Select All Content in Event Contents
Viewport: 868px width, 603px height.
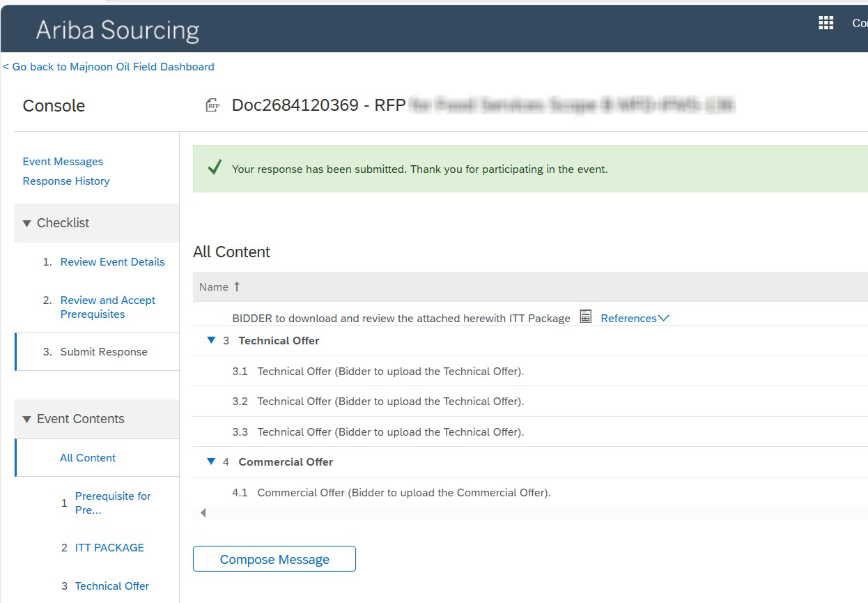click(x=88, y=458)
